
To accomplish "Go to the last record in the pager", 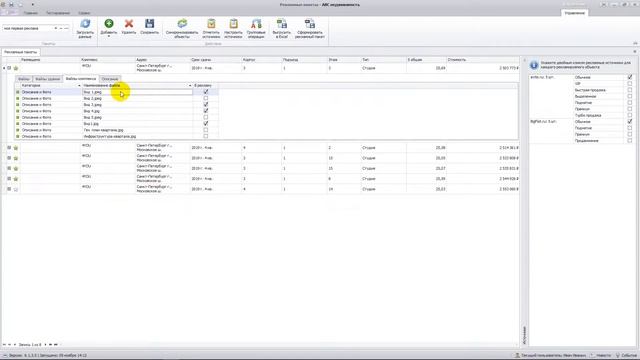I will [x=56, y=345].
